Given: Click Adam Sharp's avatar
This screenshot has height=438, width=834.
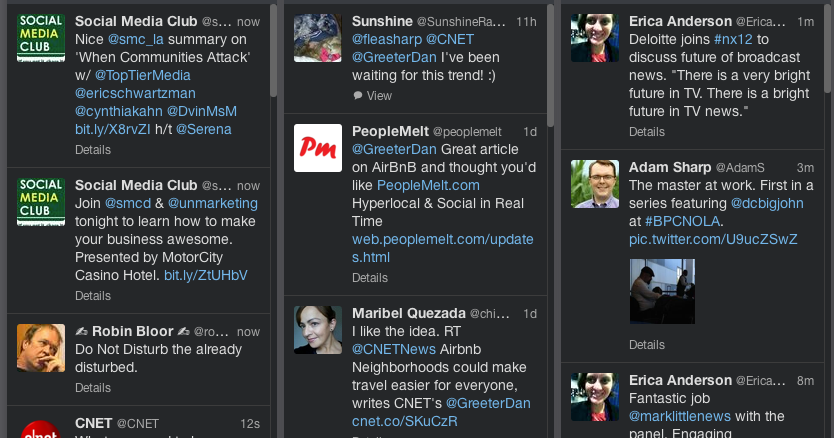Looking at the screenshot, I should pos(595,184).
